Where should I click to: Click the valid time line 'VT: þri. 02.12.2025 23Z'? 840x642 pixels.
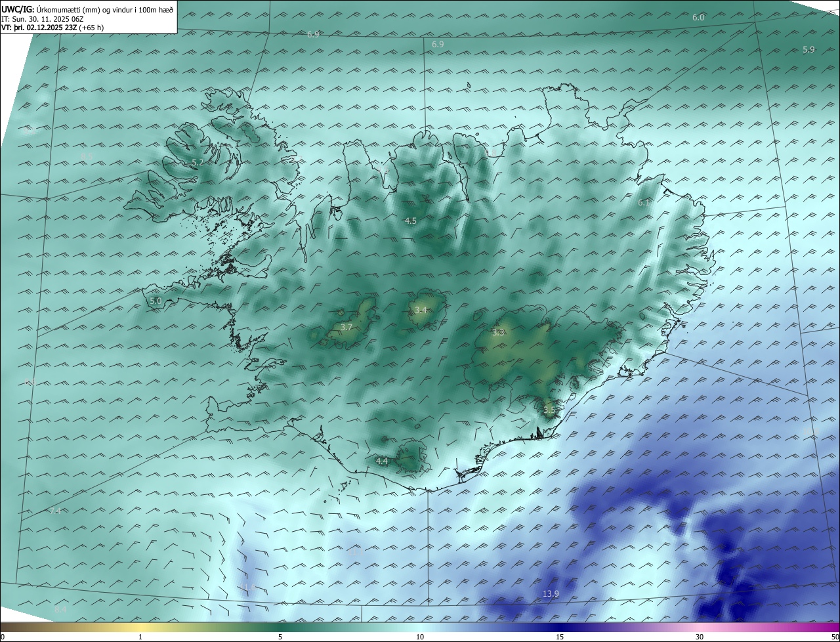[38, 28]
